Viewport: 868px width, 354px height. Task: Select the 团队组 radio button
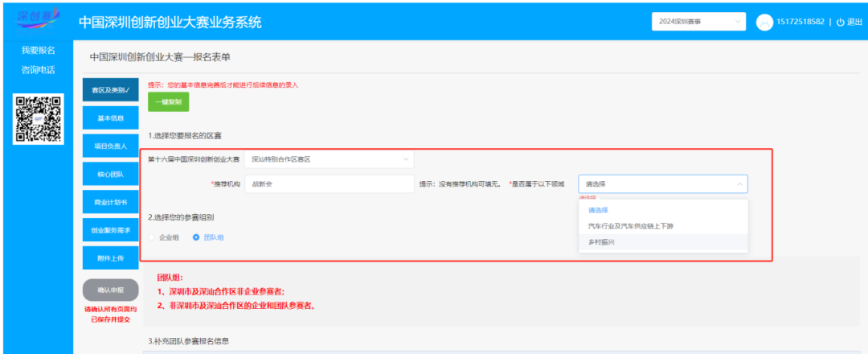[196, 237]
